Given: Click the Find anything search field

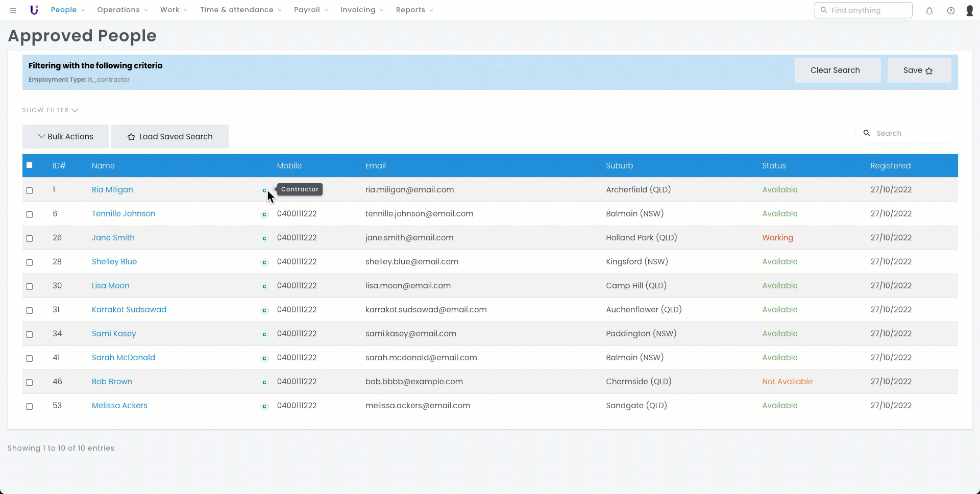Looking at the screenshot, I should [868, 10].
